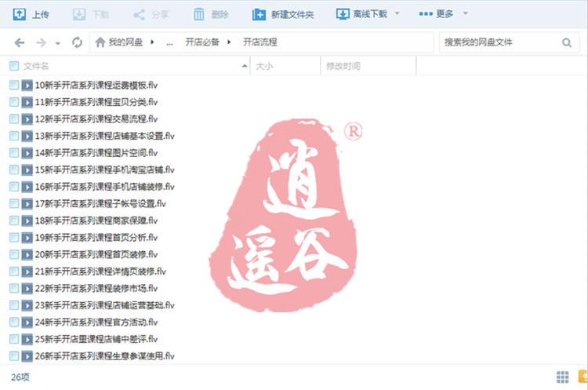Check the box for file 17 子帐号设置
Viewport: 588px width, 390px height.
(x=14, y=204)
